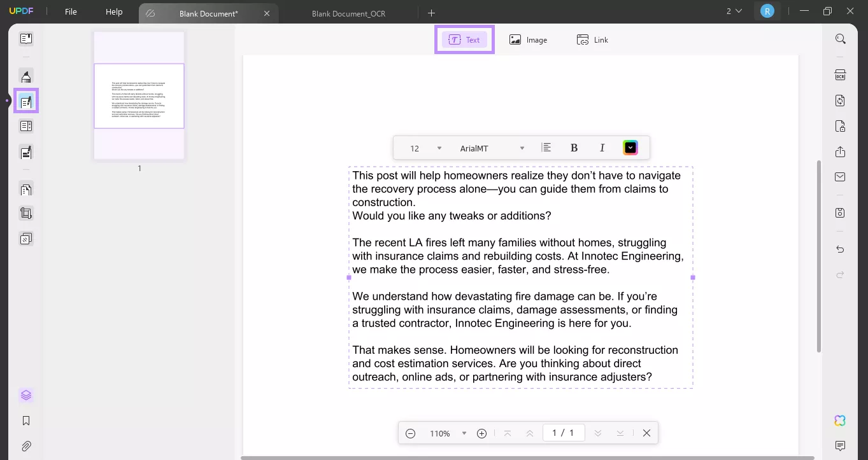Go to the last page
This screenshot has height=460, width=868.
point(620,433)
